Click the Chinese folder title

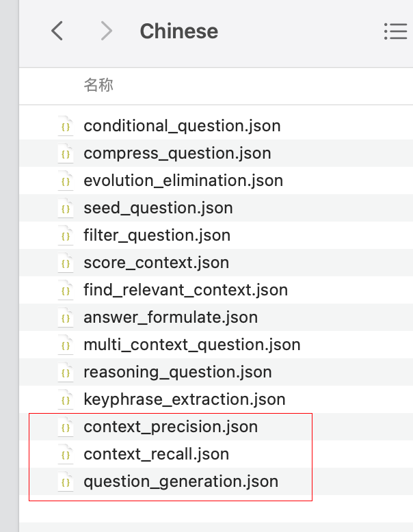coord(179,31)
